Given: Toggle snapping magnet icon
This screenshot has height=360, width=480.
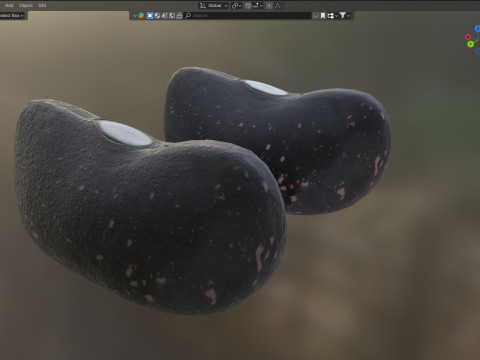Looking at the screenshot, I should click(x=248, y=6).
